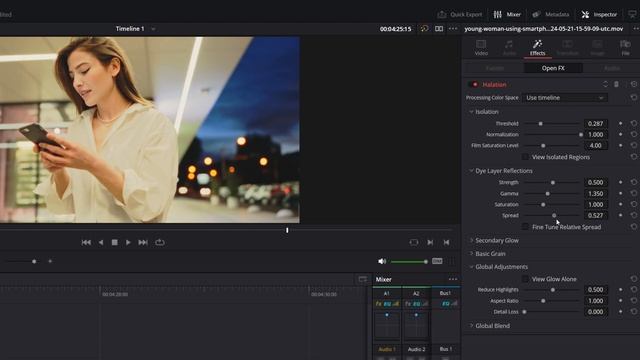This screenshot has width=640, height=360.
Task: Jump to last frame in viewer
Action: coord(143,242)
